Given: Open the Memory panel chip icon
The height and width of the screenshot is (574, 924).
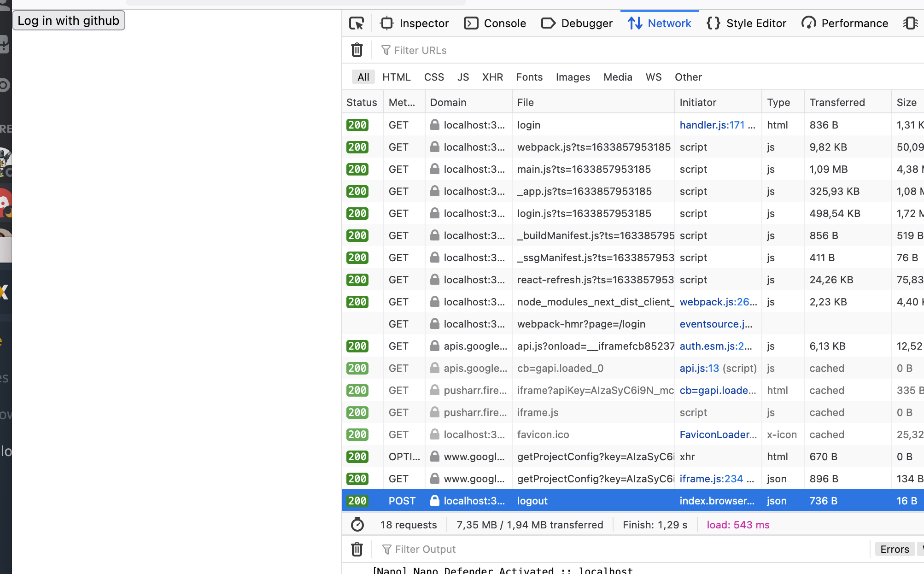Looking at the screenshot, I should coord(910,23).
